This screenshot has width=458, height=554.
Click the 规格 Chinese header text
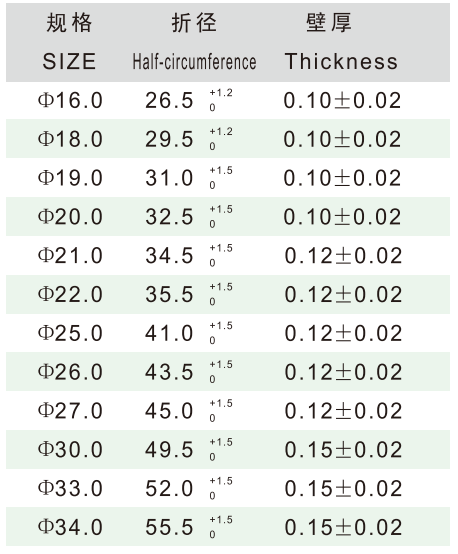[69, 23]
